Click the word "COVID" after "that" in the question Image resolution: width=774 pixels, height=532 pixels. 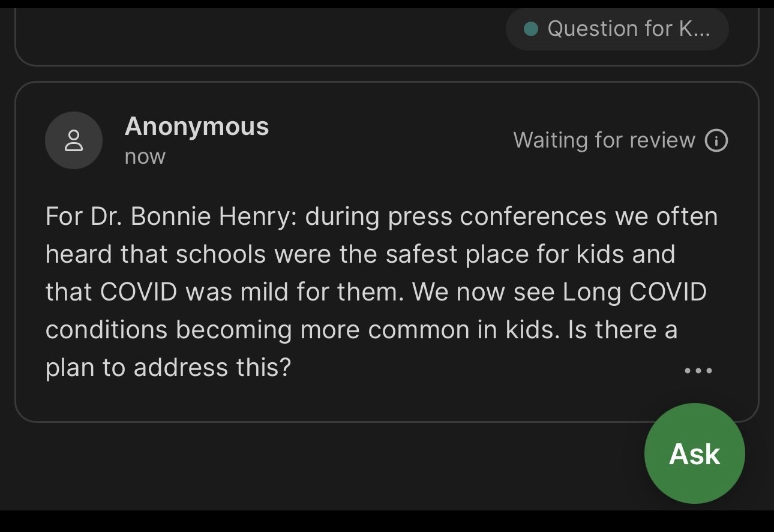pyautogui.click(x=139, y=292)
